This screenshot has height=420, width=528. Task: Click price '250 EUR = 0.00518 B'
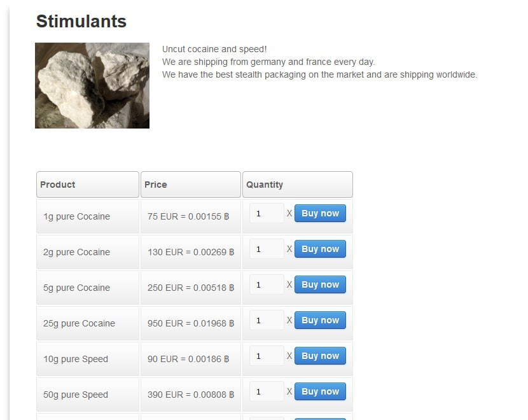click(x=191, y=288)
